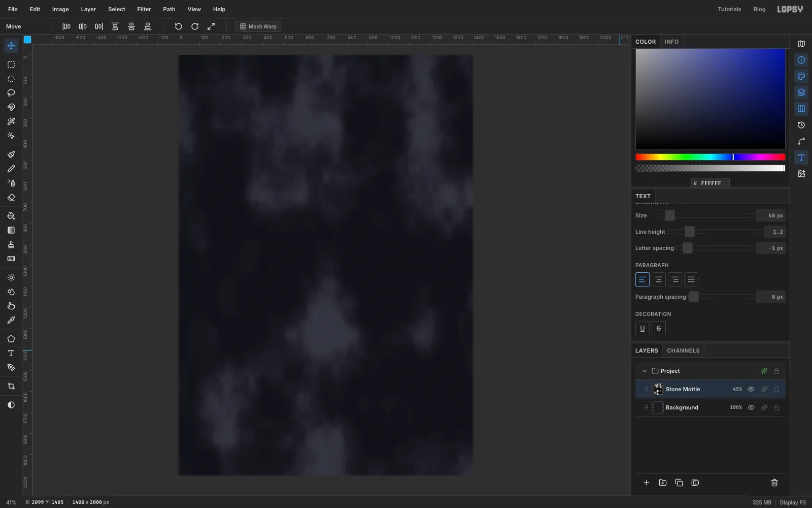Toggle strikethrough decoration

tap(658, 328)
